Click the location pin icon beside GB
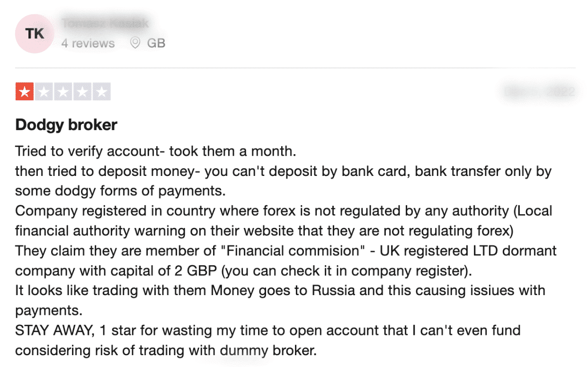The height and width of the screenshot is (367, 588). click(135, 43)
